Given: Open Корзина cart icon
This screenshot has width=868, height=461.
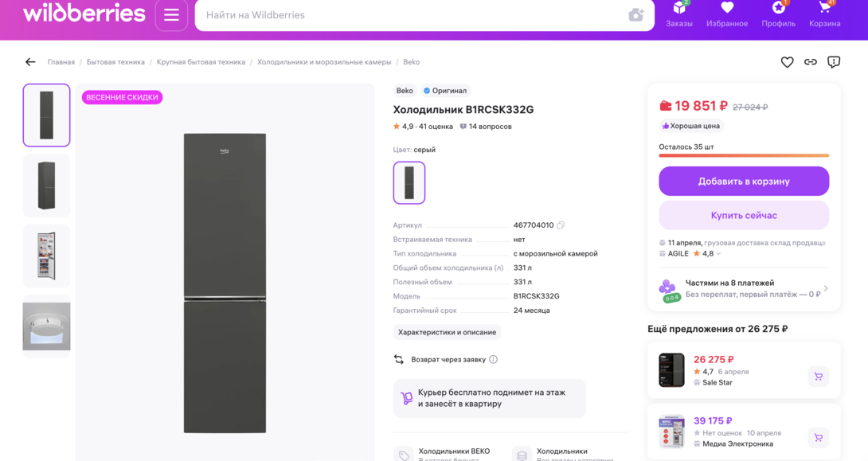Looking at the screenshot, I should (x=825, y=14).
